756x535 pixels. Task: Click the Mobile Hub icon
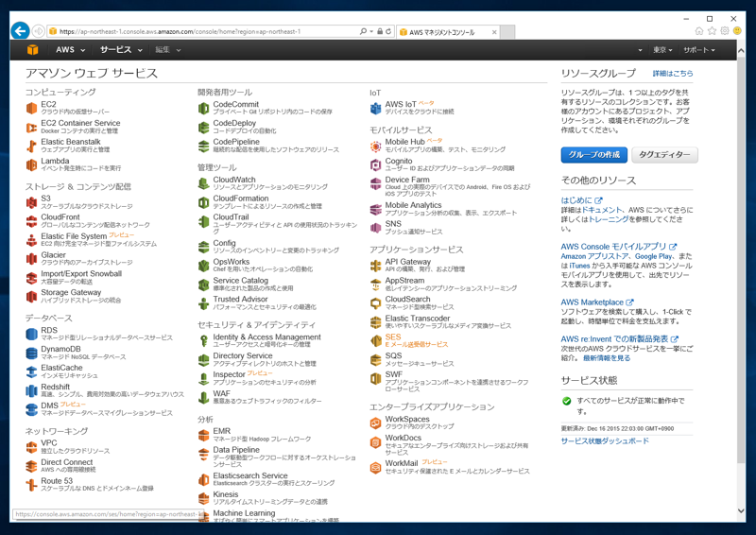[x=375, y=146]
